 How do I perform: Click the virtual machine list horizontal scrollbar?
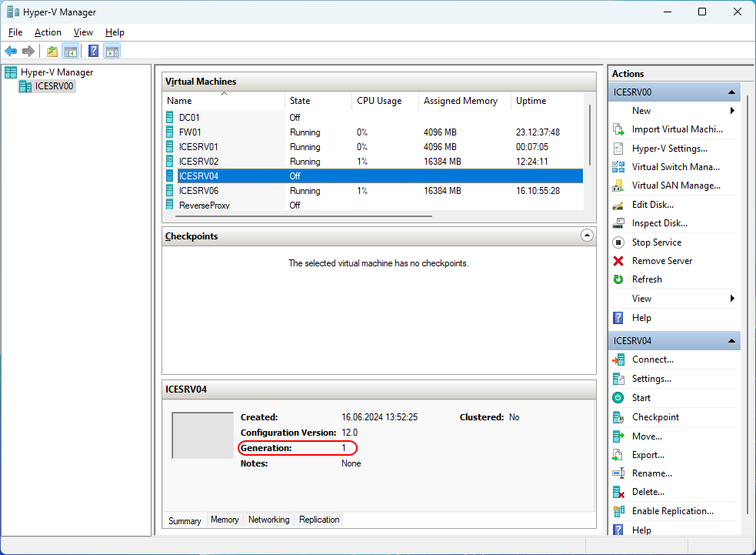(304, 216)
